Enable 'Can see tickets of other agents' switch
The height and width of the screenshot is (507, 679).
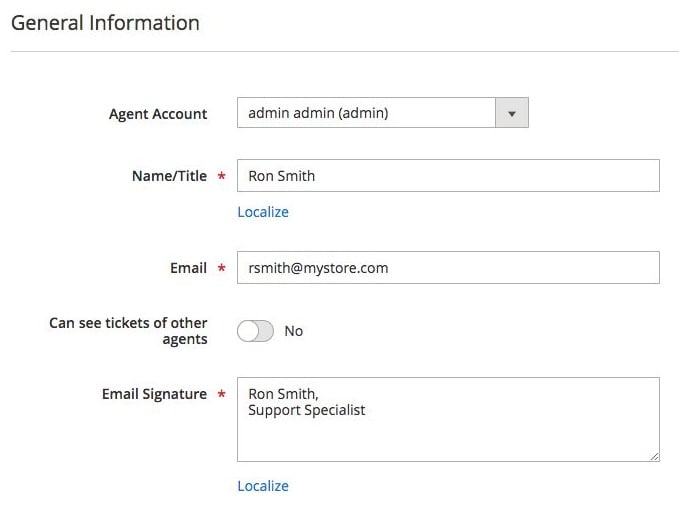click(255, 331)
